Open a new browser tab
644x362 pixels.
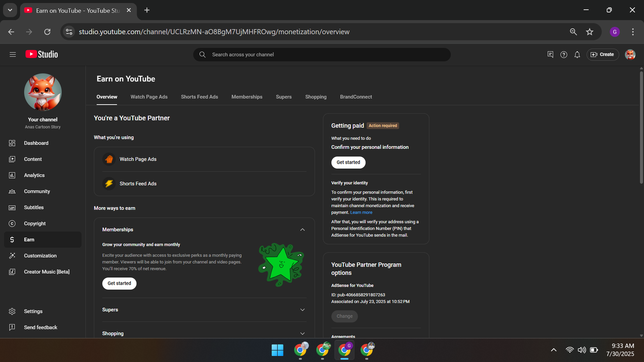click(147, 10)
